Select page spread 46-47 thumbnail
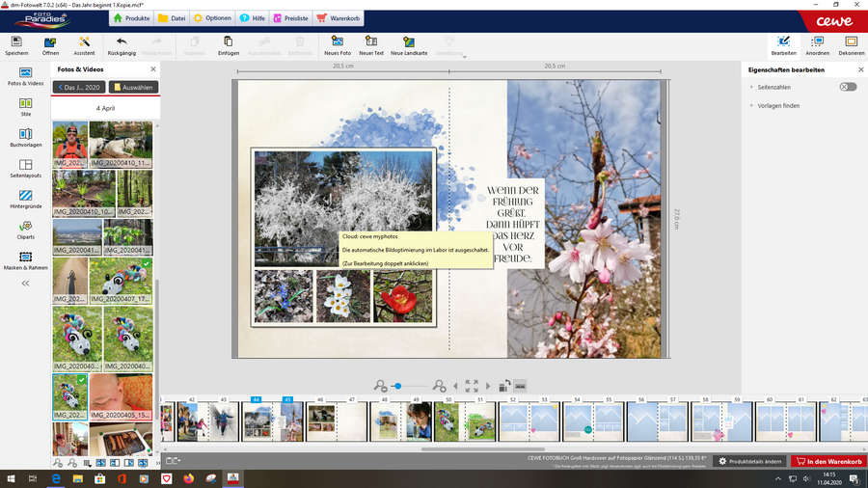The width and height of the screenshot is (868, 488). click(337, 421)
